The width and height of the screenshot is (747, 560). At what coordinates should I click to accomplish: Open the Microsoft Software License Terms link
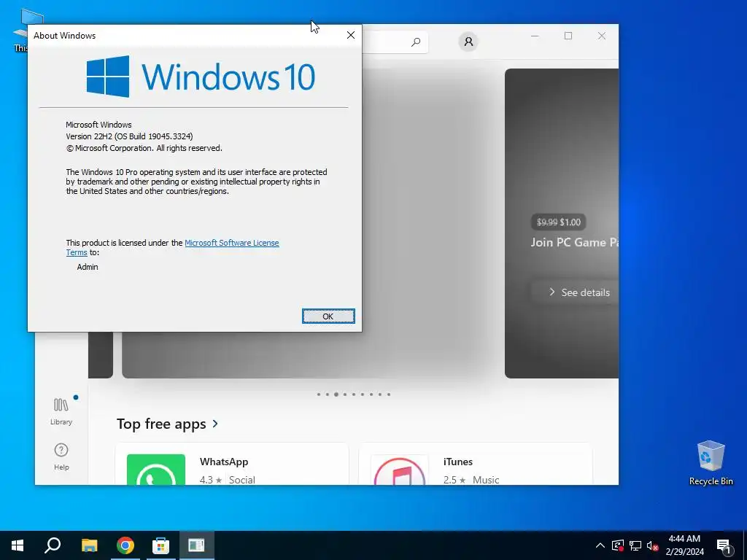pyautogui.click(x=231, y=243)
